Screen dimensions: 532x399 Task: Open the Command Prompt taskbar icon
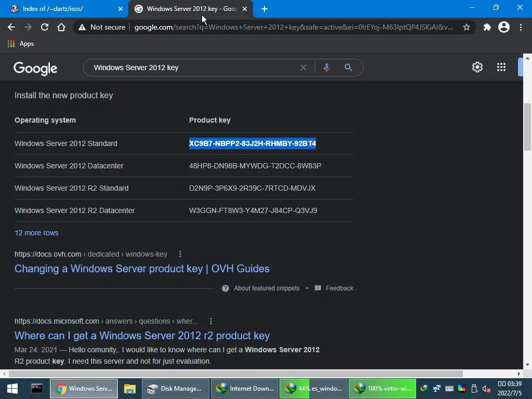pyautogui.click(x=37, y=389)
